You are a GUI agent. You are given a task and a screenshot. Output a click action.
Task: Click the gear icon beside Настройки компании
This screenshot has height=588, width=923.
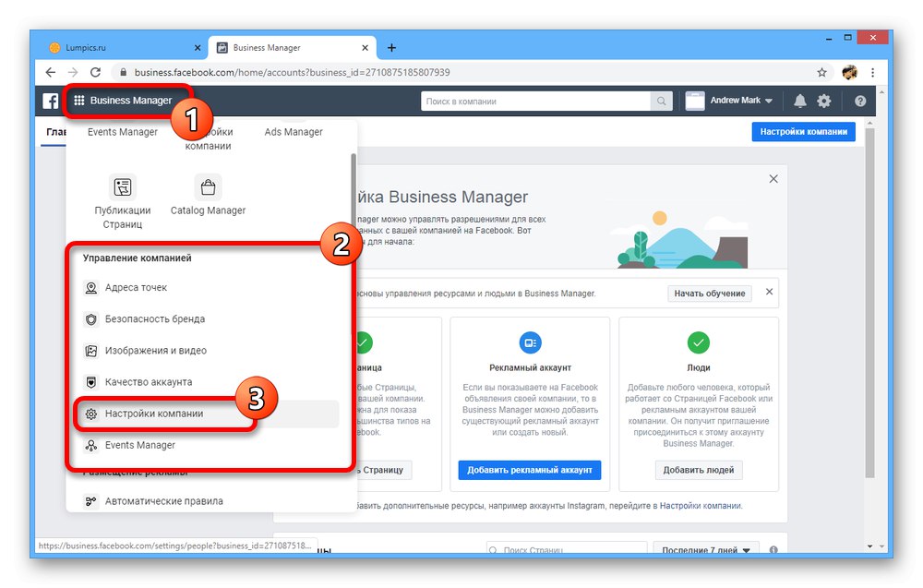coord(90,414)
